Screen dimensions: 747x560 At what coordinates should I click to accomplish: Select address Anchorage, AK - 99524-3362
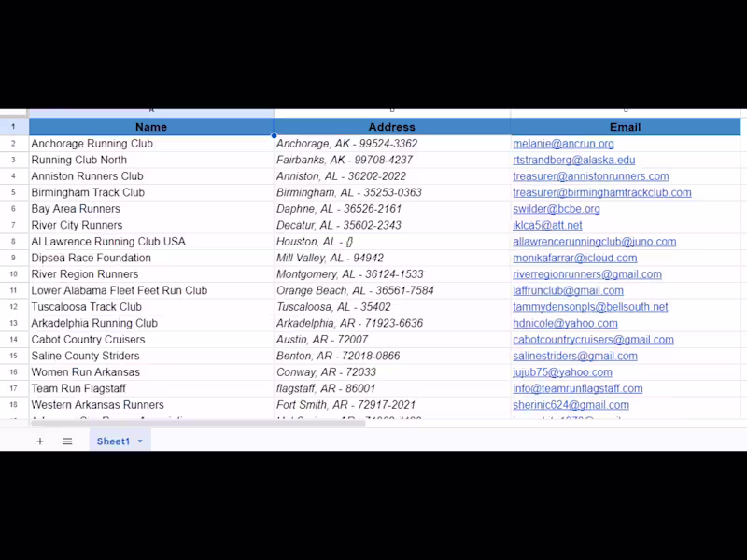391,144
